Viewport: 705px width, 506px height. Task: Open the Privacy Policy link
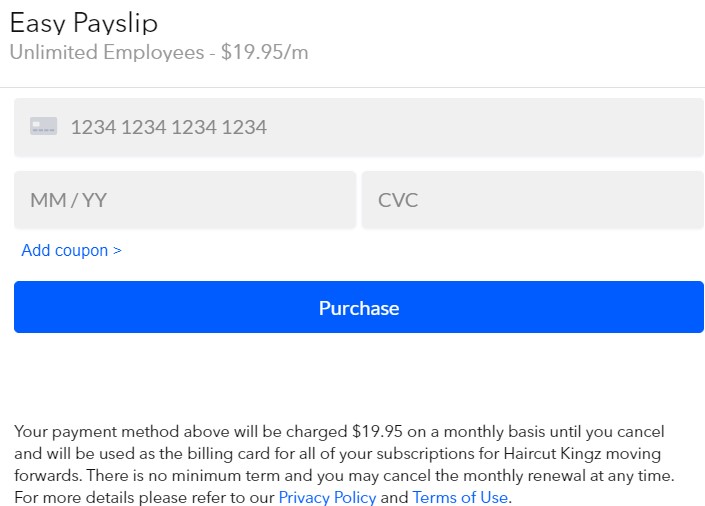coord(327,497)
